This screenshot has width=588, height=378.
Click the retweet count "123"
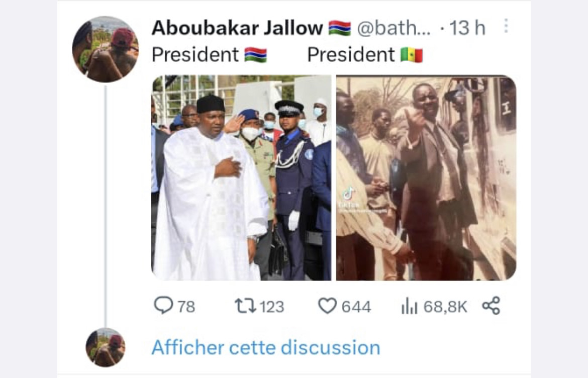[271, 307]
